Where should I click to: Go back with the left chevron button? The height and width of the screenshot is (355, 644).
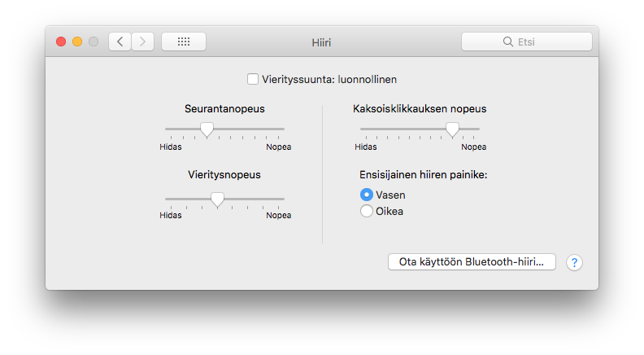tap(120, 42)
